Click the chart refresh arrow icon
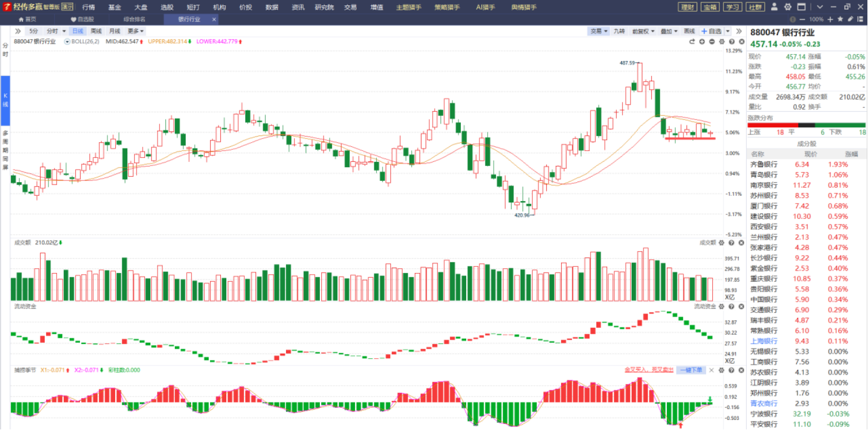Viewport: 868px width, 430px height. click(x=692, y=42)
